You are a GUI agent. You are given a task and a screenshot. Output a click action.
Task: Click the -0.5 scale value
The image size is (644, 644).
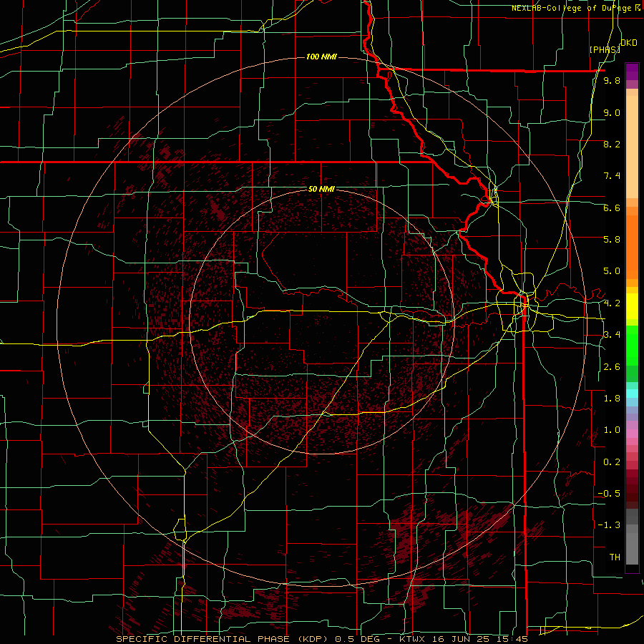click(609, 494)
